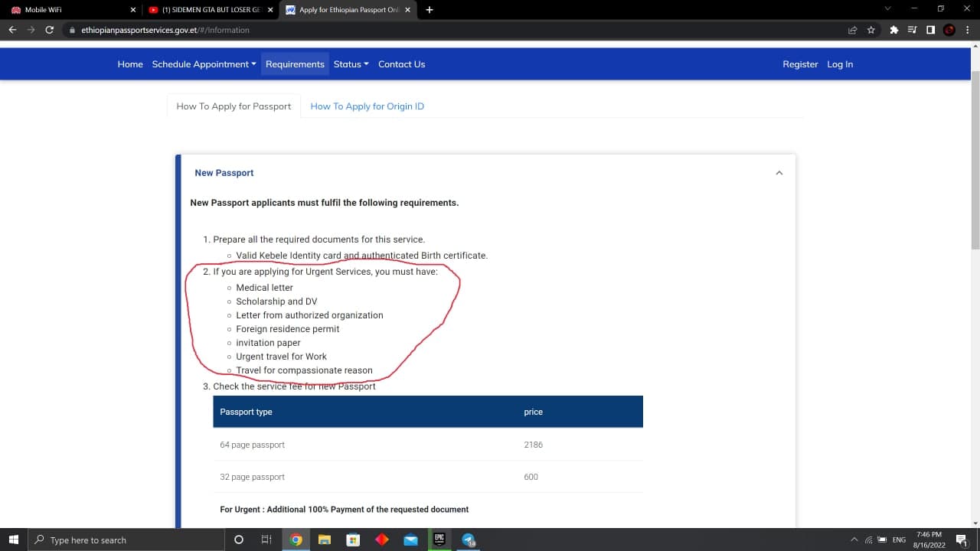
Task: Open the Windows notification center
Action: [962, 540]
